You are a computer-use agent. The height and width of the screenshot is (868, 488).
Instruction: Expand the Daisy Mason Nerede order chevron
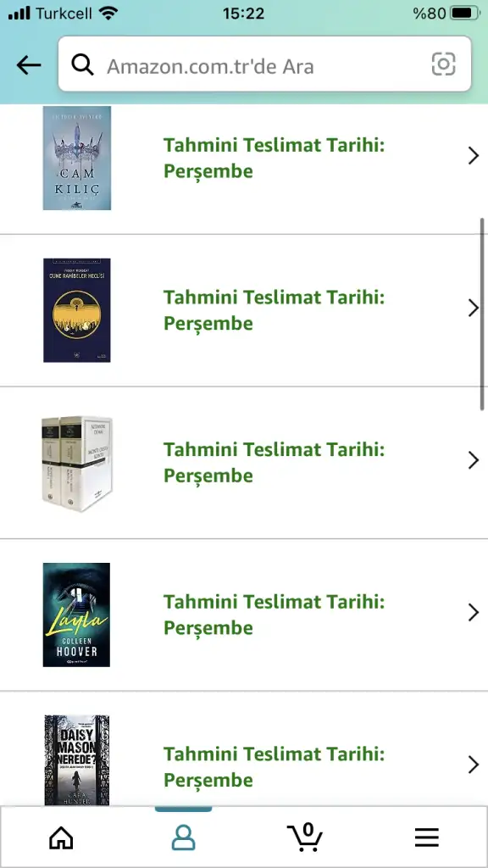(473, 765)
